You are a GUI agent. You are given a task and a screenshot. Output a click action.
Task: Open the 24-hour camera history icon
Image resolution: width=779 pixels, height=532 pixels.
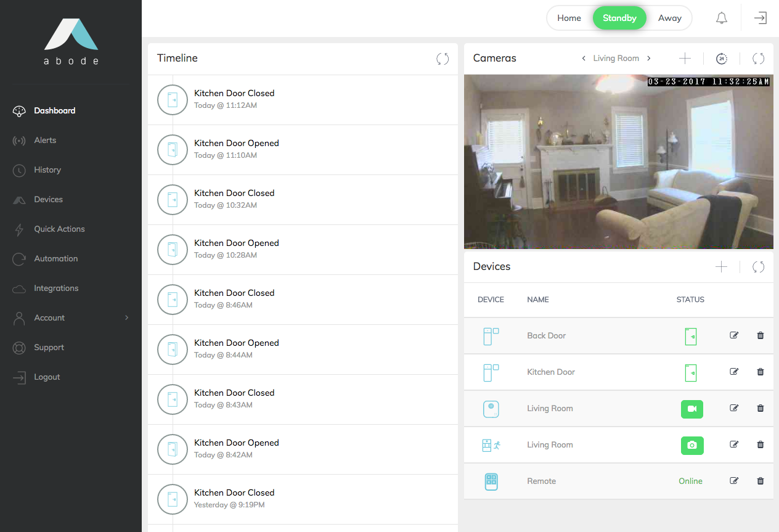[722, 59]
